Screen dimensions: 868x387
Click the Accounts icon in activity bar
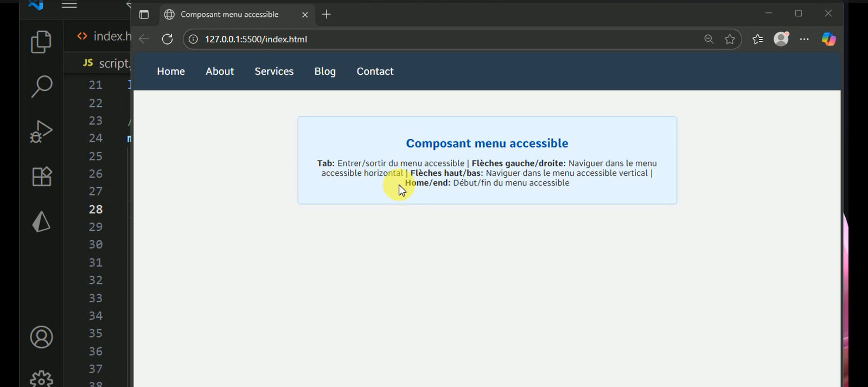click(41, 337)
